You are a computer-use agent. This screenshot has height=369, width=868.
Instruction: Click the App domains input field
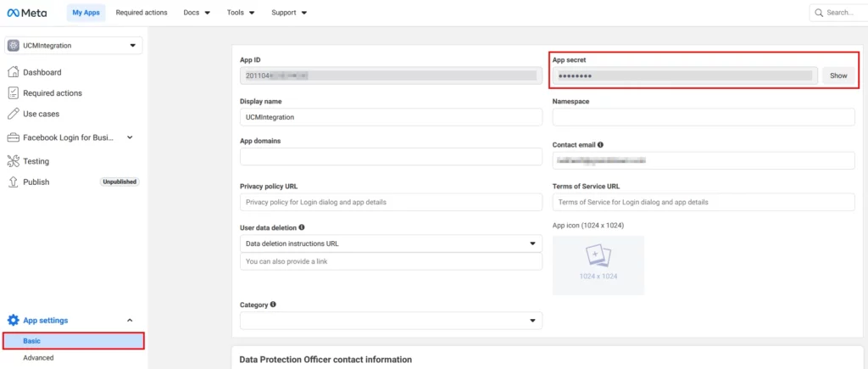(391, 157)
